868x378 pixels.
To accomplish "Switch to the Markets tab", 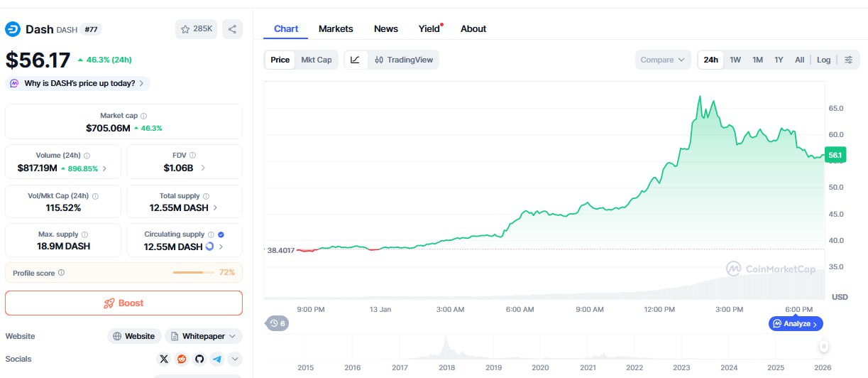I will pos(336,29).
